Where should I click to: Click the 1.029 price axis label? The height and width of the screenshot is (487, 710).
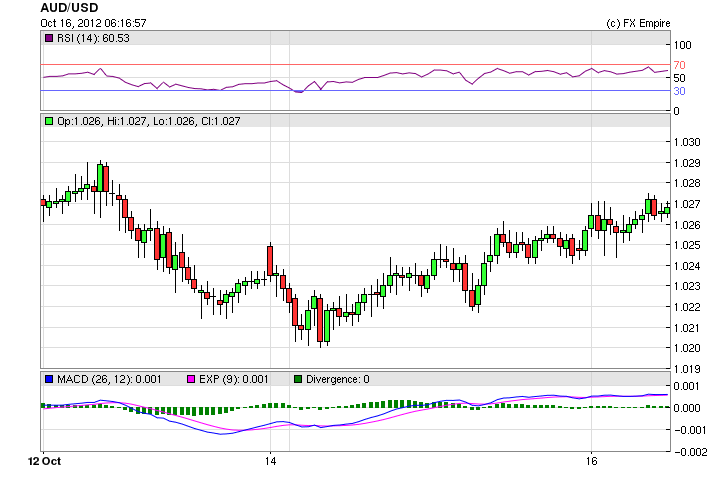[x=687, y=163]
